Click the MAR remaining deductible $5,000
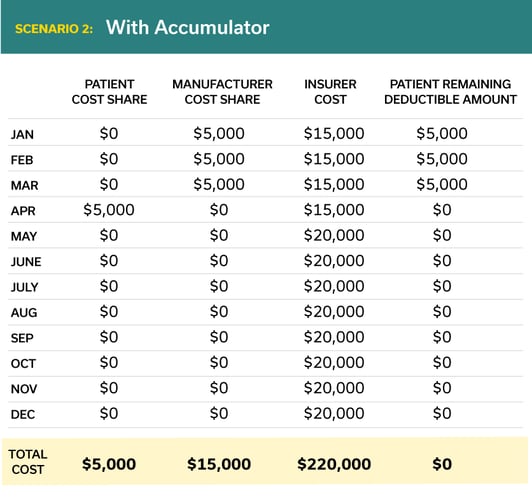Screen dimensions: 532x500 click(442, 184)
